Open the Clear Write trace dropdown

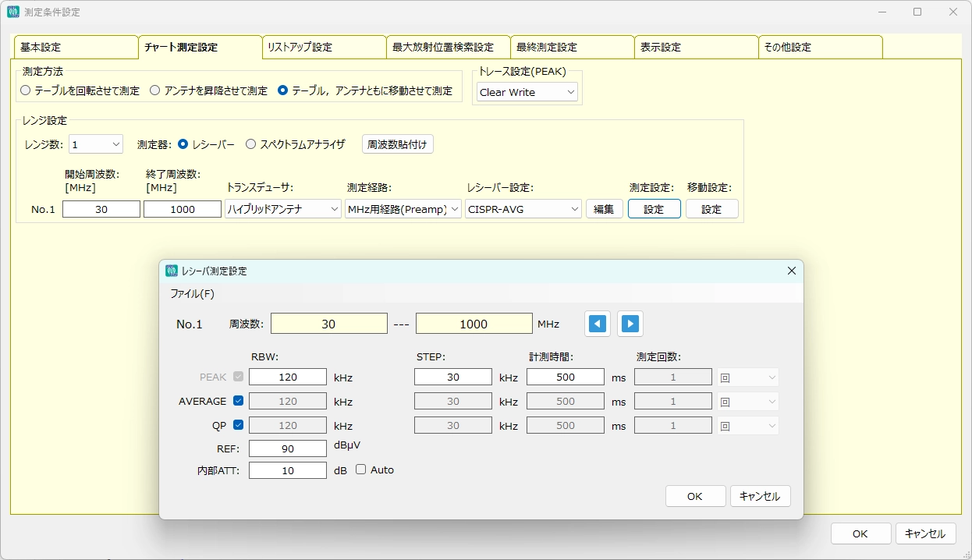[x=527, y=92]
